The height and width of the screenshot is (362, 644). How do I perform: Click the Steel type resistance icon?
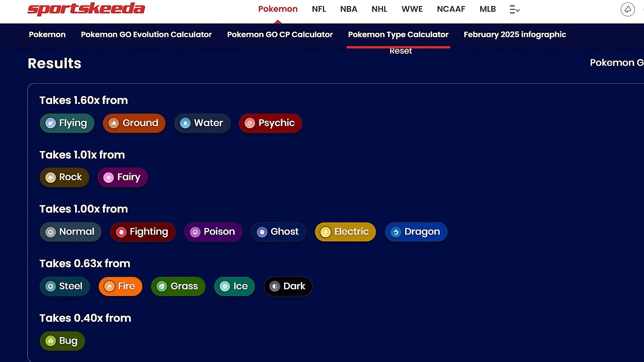tap(50, 286)
